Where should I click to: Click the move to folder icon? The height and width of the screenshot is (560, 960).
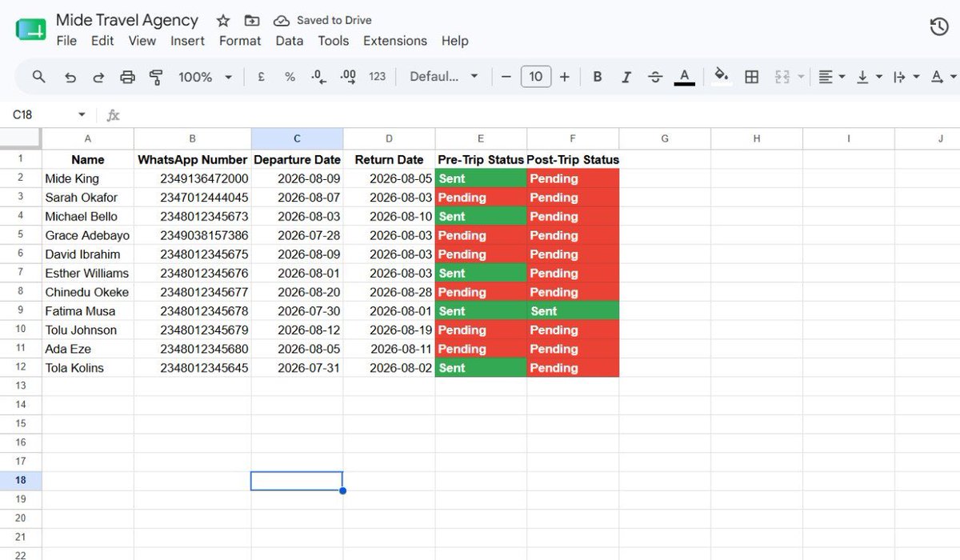(252, 21)
